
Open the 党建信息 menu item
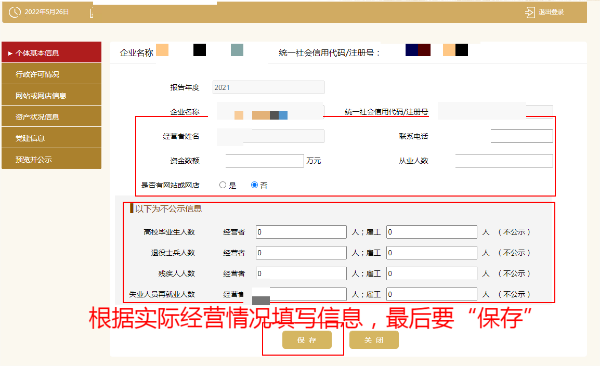[x=51, y=138]
